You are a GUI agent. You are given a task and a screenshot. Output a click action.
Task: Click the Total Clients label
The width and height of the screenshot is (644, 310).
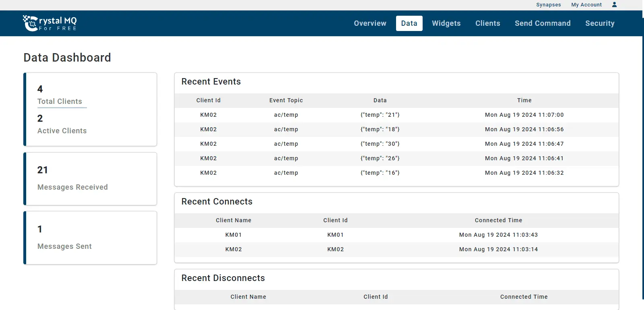(x=60, y=101)
